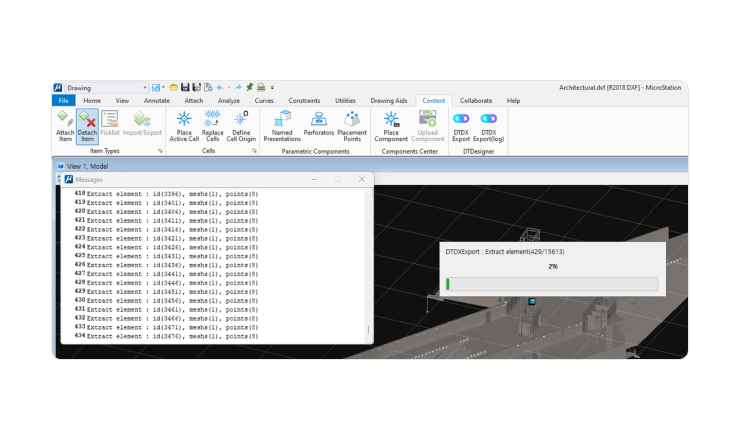Open Named Presentations
This screenshot has height=440, width=740.
[x=282, y=124]
